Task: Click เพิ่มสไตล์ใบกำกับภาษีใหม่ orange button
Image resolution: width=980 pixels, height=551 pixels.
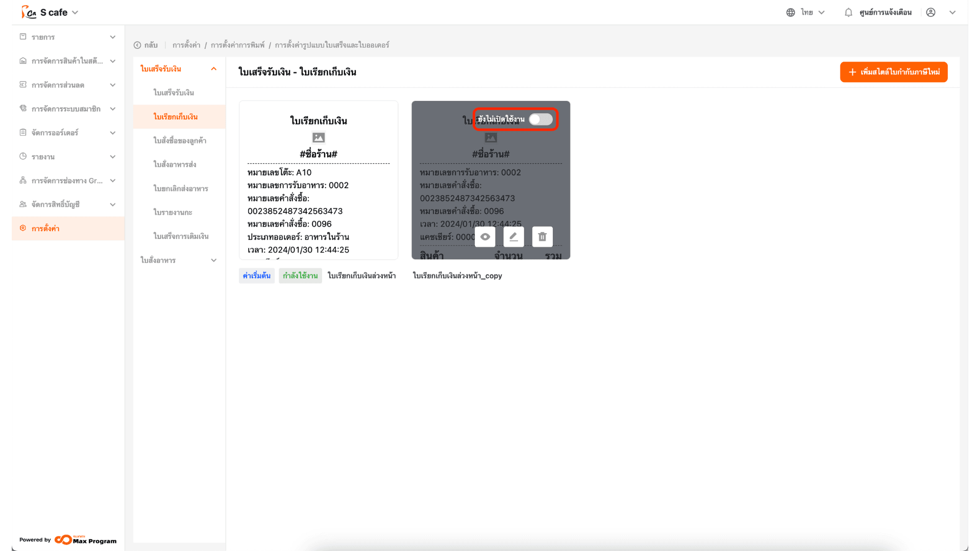Action: click(x=894, y=72)
